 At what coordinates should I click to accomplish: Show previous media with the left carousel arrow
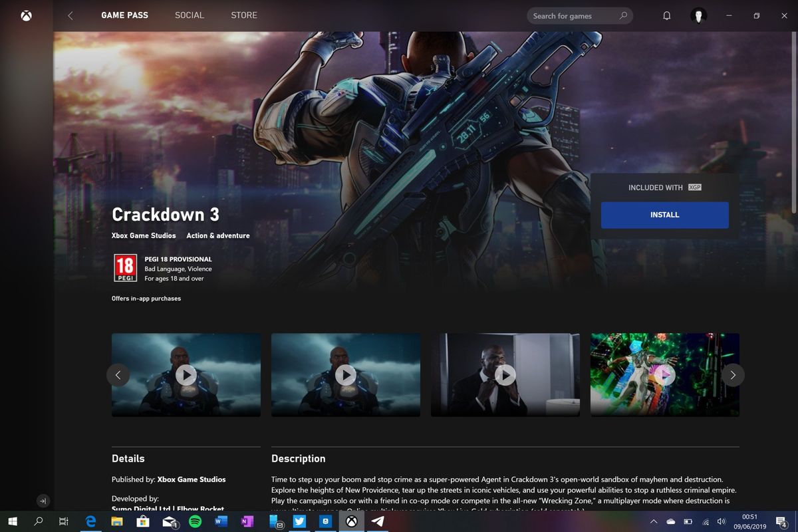[118, 375]
